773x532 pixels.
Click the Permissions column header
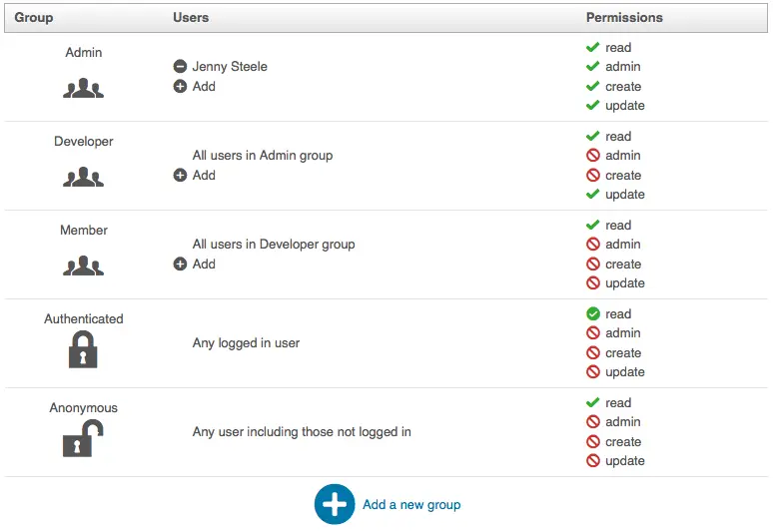coord(624,17)
